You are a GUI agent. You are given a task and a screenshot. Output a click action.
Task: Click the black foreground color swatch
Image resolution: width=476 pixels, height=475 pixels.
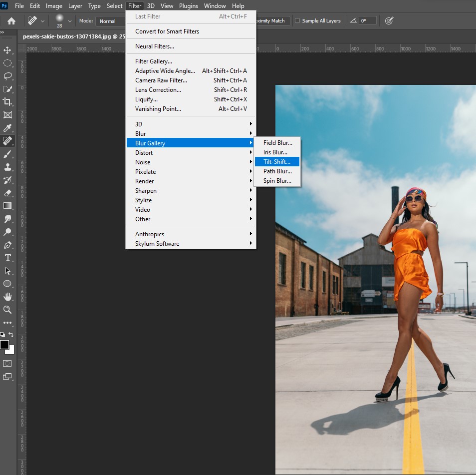4,344
